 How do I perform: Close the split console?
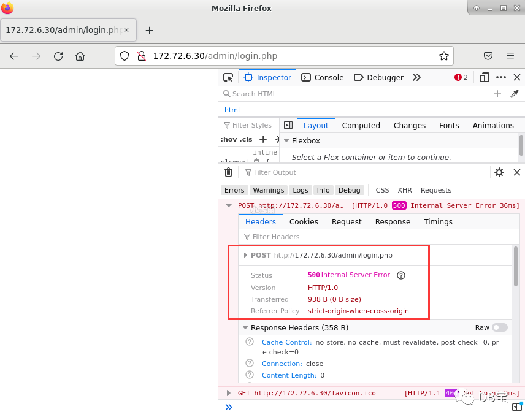pos(517,172)
